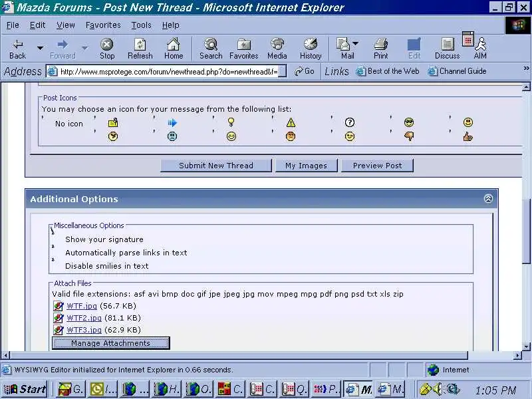Pick the thumbs-down post icon
The width and height of the screenshot is (532, 399).
(410, 136)
